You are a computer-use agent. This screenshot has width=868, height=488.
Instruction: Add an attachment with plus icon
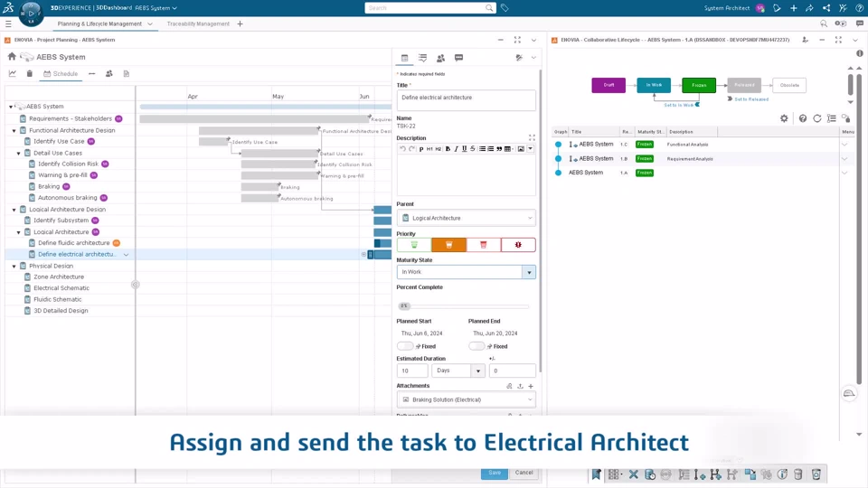(531, 386)
